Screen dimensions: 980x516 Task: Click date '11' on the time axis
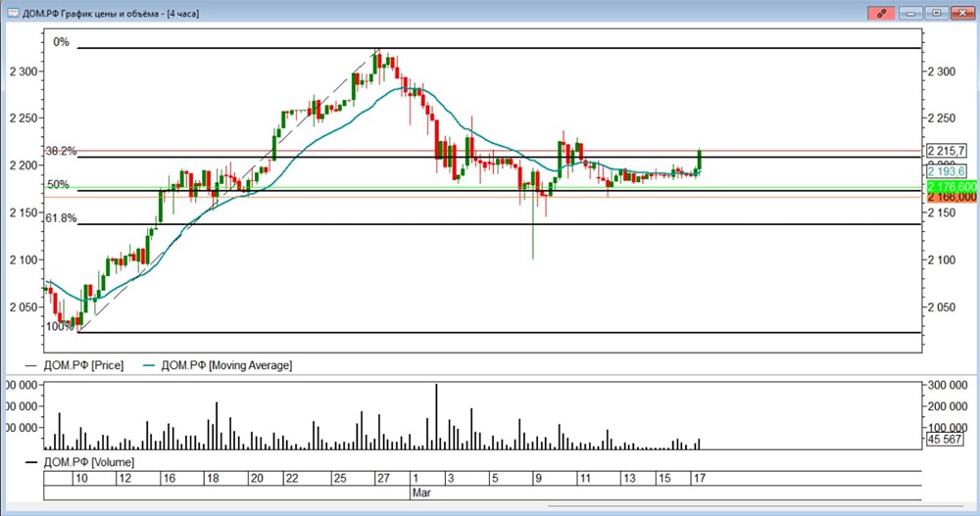(584, 479)
